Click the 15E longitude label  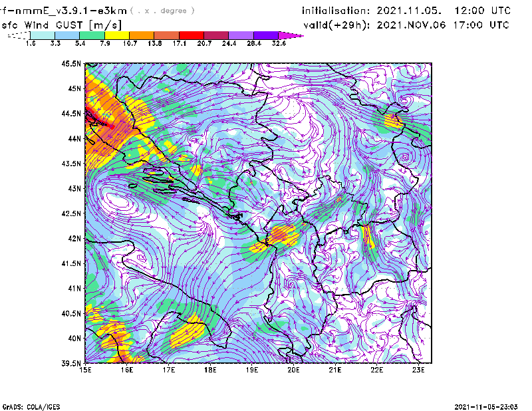[x=85, y=370]
